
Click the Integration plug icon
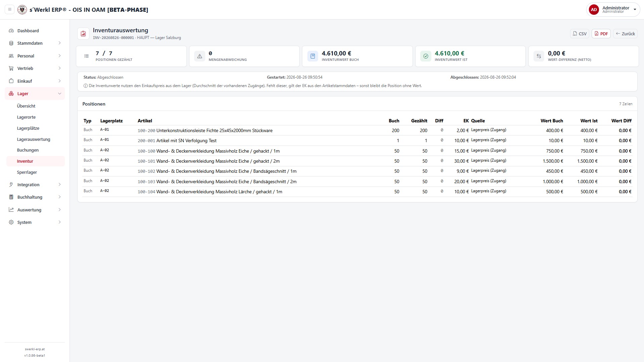(x=11, y=185)
